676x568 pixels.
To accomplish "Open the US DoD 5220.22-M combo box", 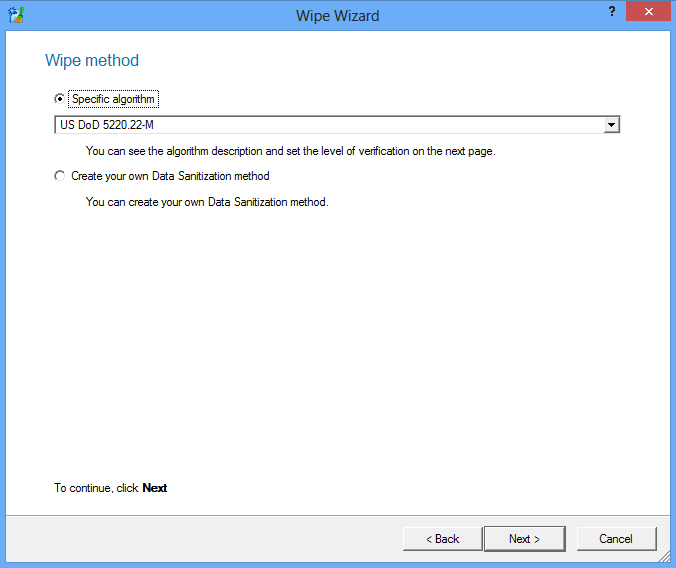I will [330, 125].
